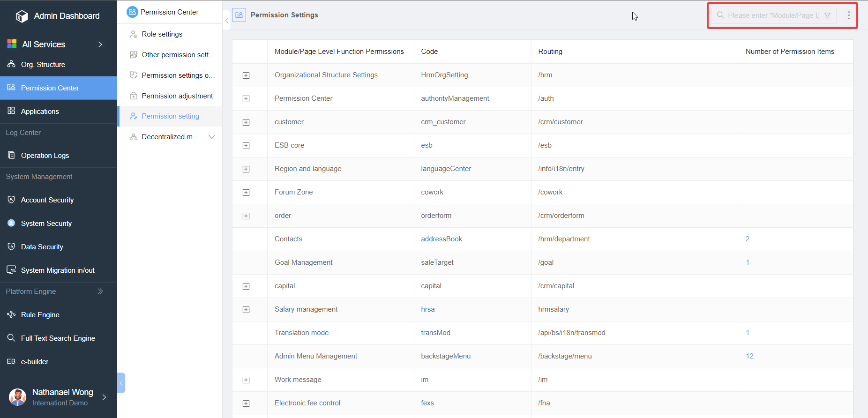The width and height of the screenshot is (868, 418).
Task: Click the Rule Engine icon in sidebar
Action: tap(11, 314)
